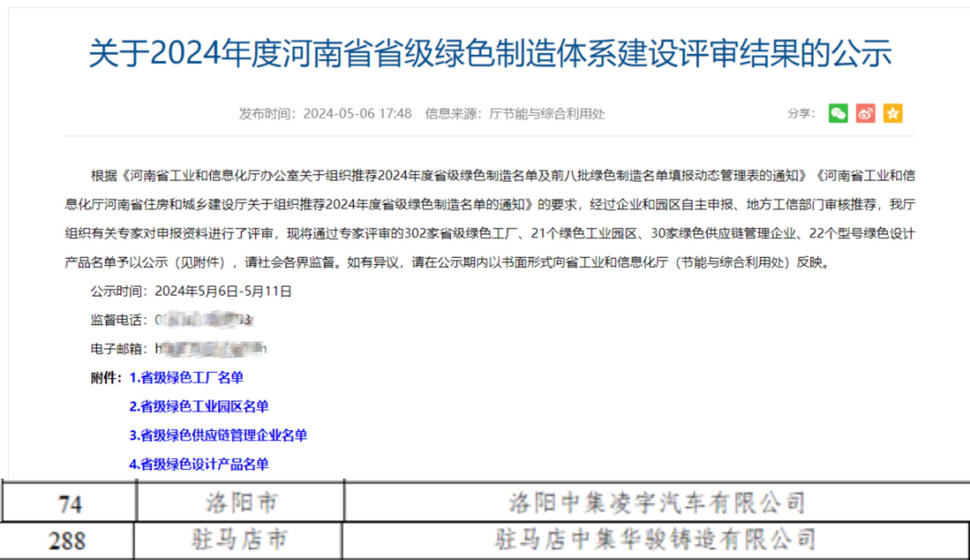The width and height of the screenshot is (970, 560).
Task: Select the 驻马店中集华骏铸造有限公司 cell
Action: 655,540
